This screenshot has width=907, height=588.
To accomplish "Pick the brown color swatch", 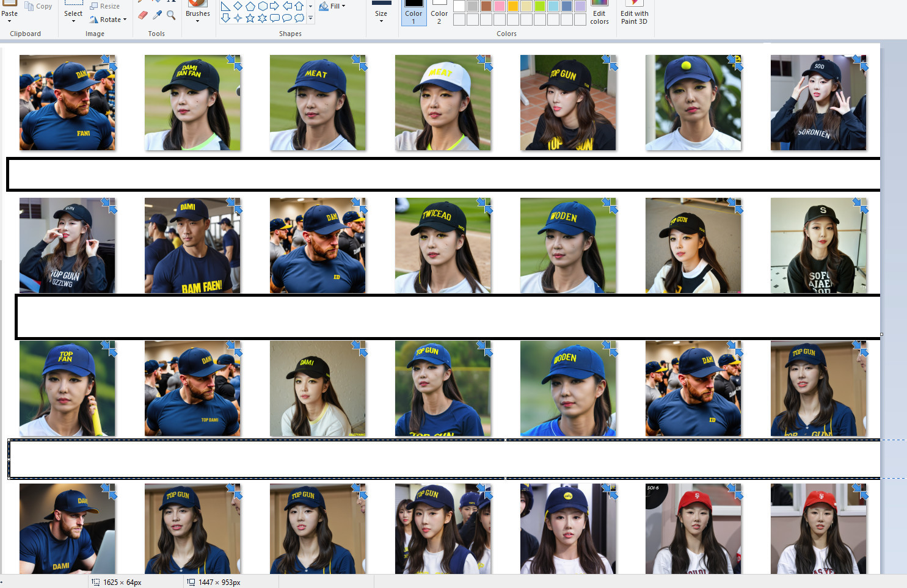I will click(486, 6).
